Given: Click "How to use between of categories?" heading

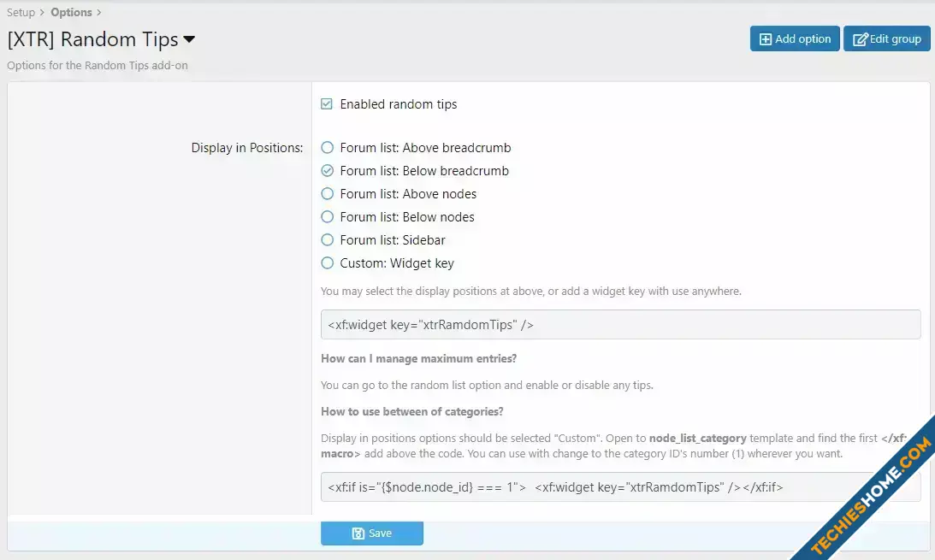Looking at the screenshot, I should click(412, 411).
